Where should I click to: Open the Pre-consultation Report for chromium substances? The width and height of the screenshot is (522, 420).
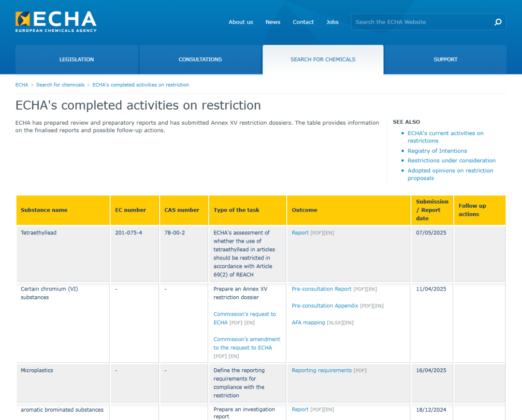(x=321, y=289)
